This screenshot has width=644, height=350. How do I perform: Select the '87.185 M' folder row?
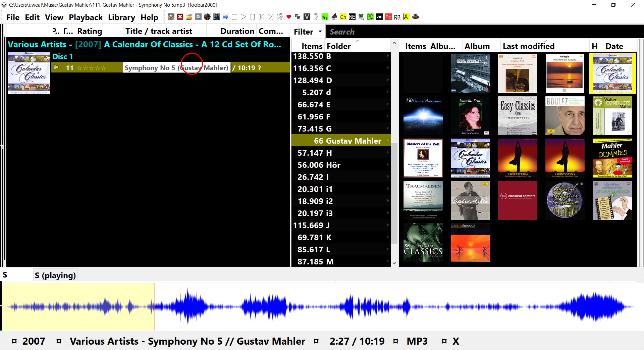[x=341, y=262]
